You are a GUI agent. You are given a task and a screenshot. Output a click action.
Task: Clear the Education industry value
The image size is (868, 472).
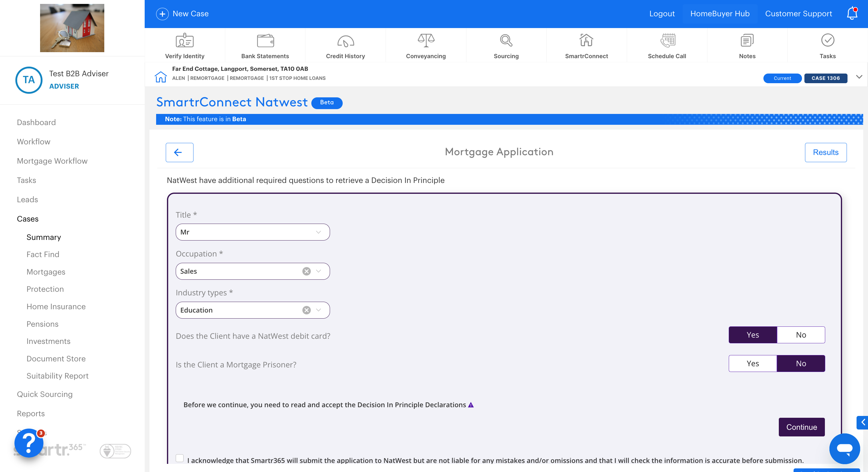306,310
